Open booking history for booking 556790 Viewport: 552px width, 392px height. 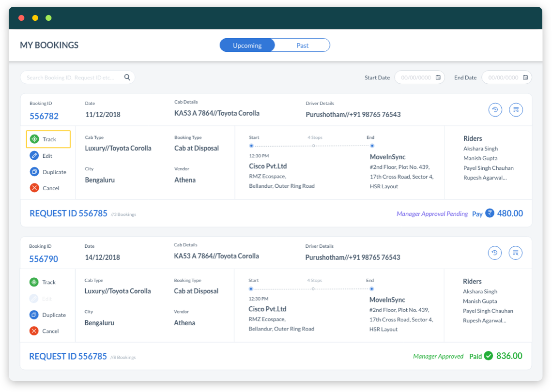(495, 253)
